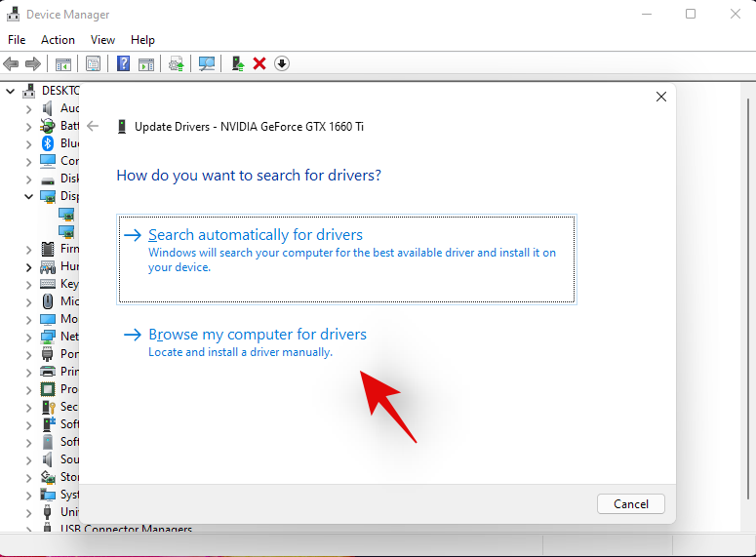This screenshot has height=557, width=756.
Task: Expand the Disk drives category chevron
Action: [28, 179]
